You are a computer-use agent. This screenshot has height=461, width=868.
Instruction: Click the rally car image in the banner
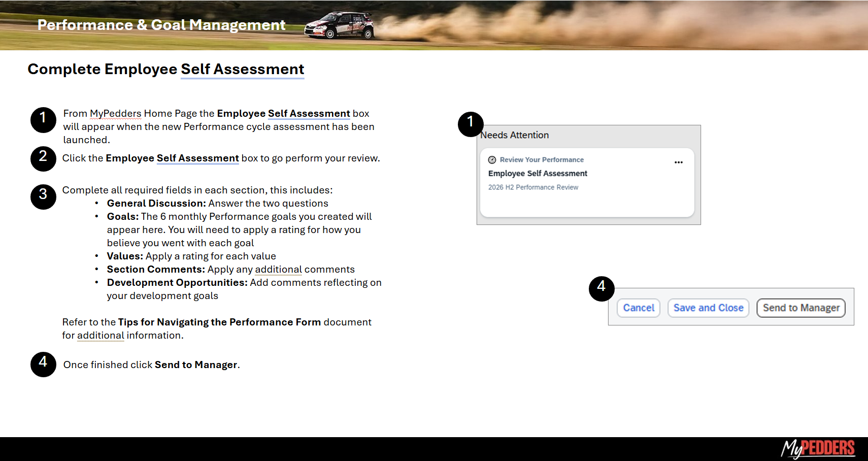pos(340,25)
